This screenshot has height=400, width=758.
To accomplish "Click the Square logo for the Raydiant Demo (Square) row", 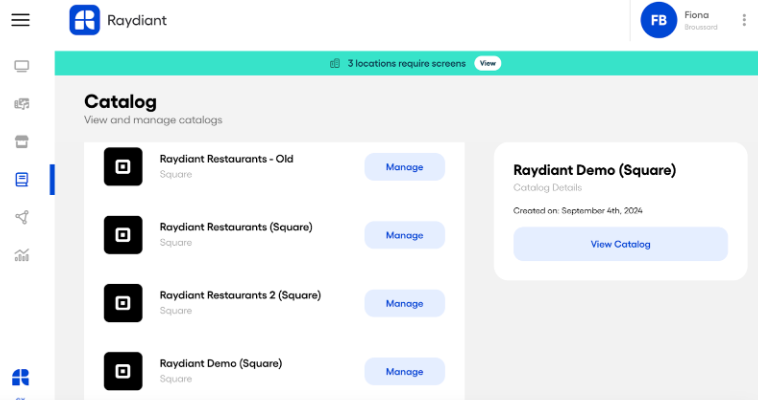I will [x=123, y=371].
